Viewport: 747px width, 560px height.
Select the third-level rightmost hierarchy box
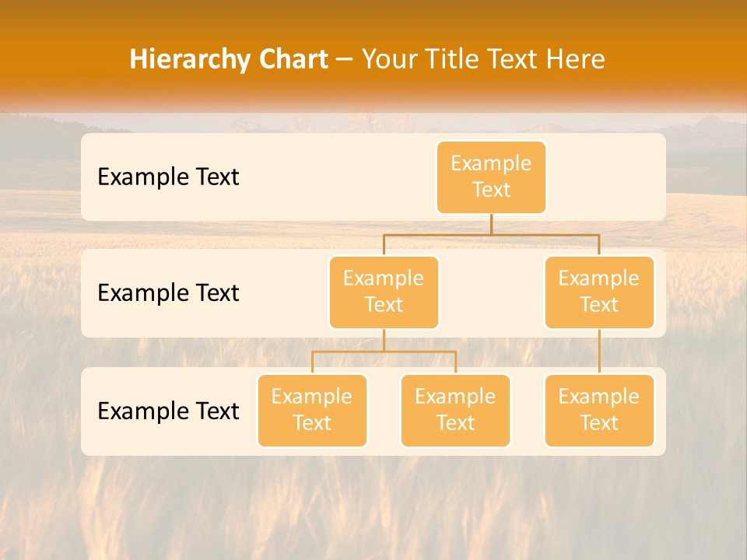tap(599, 410)
